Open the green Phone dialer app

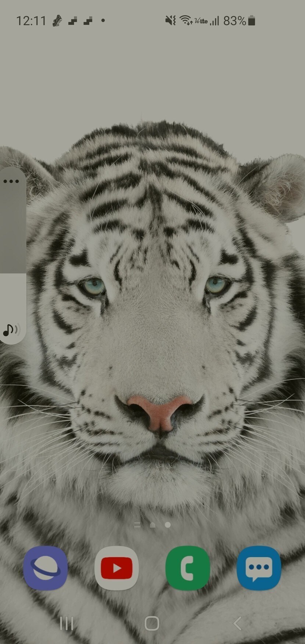(x=188, y=568)
